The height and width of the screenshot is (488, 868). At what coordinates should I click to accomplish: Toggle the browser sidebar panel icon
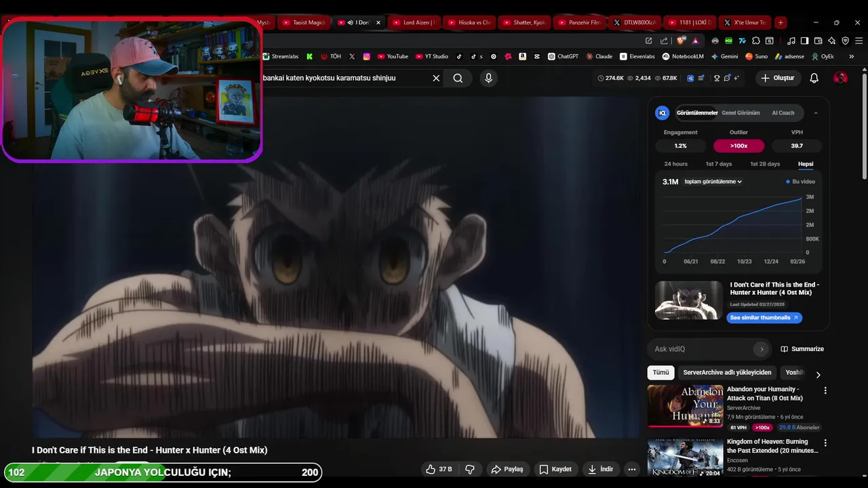804,41
